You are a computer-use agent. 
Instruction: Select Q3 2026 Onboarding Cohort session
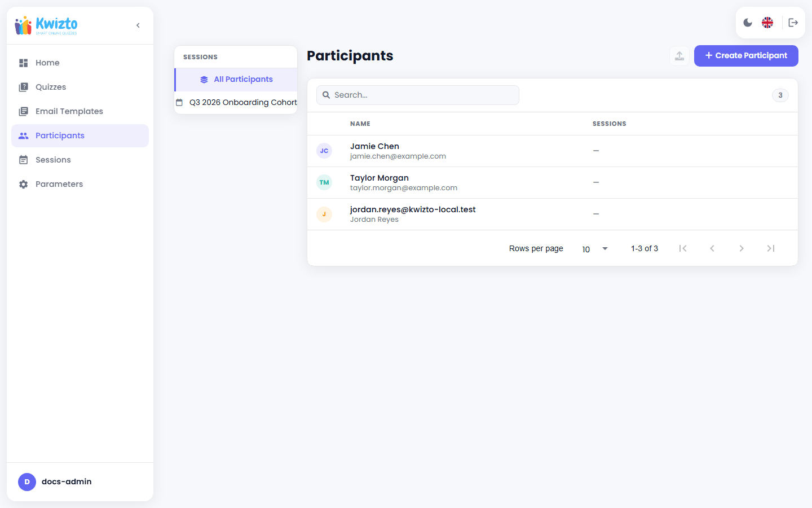(236, 103)
